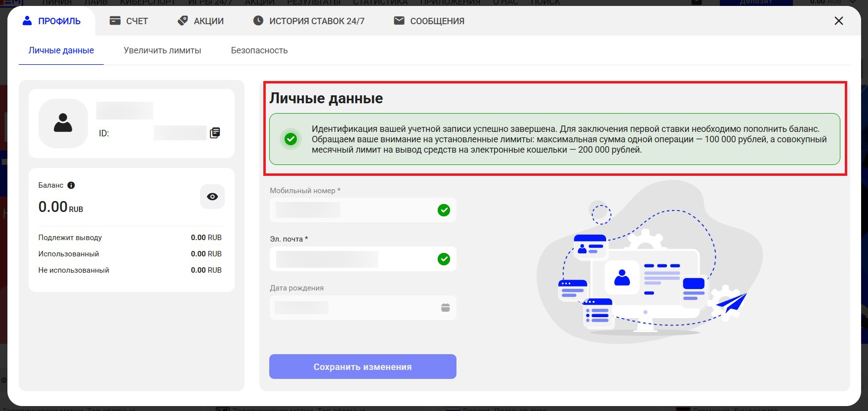
Task: Open the Безопасность subtab
Action: point(259,50)
